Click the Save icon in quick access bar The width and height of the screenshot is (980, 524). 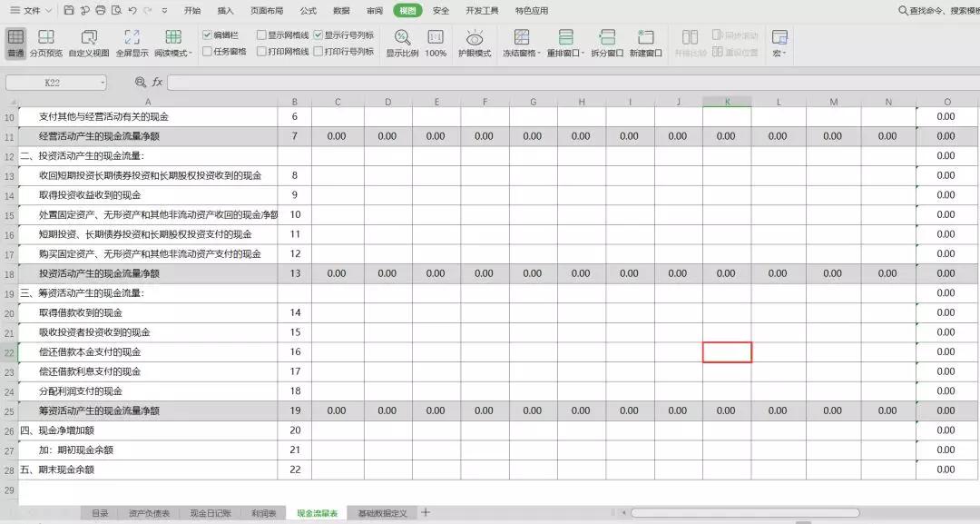point(69,11)
